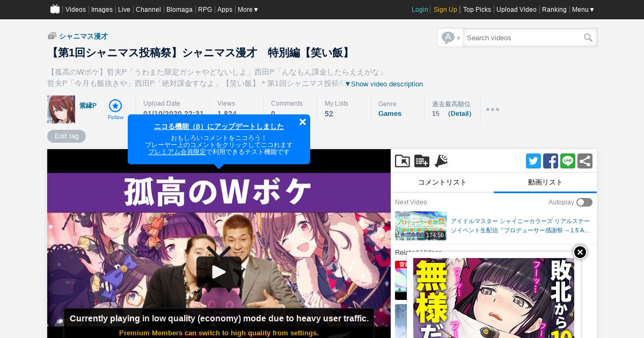Open プレミアム会員限定 link in tooltip
This screenshot has height=338, width=644.
coord(177,152)
